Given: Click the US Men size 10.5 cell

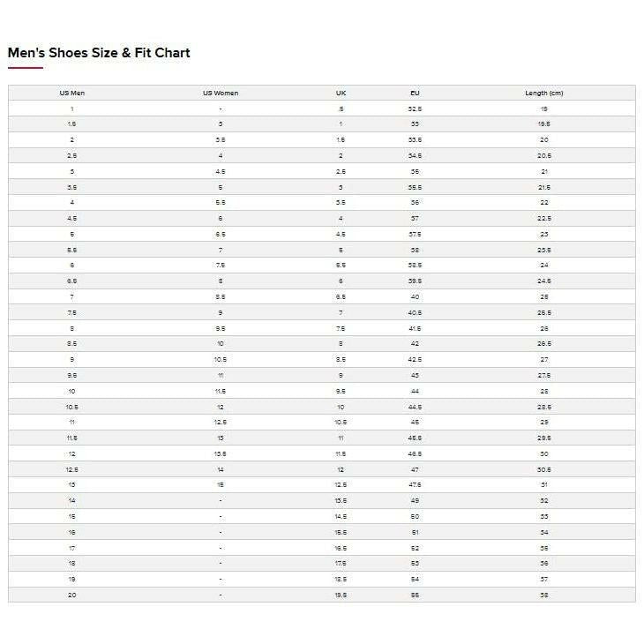Looking at the screenshot, I should click(72, 407).
